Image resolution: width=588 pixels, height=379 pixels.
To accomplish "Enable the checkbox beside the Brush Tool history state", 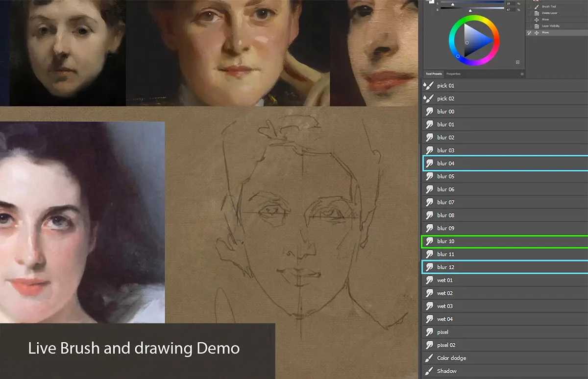I will [x=528, y=7].
